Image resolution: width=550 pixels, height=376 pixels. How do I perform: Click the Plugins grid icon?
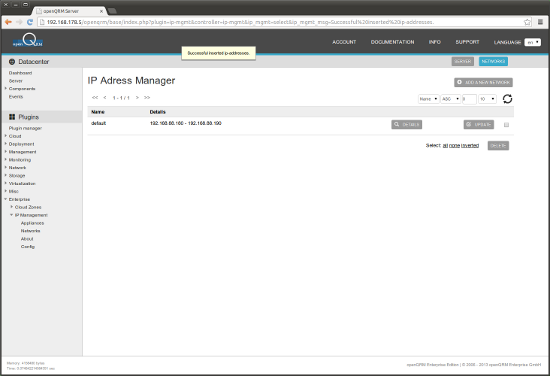pyautogui.click(x=12, y=117)
